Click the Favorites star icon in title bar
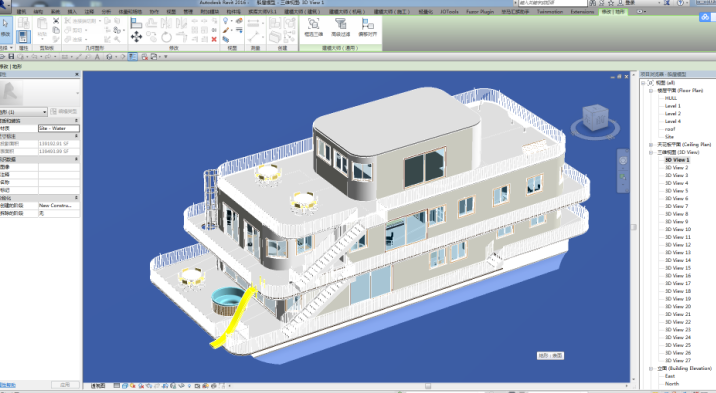Screen dimensions: 716x393 (x=611, y=3)
